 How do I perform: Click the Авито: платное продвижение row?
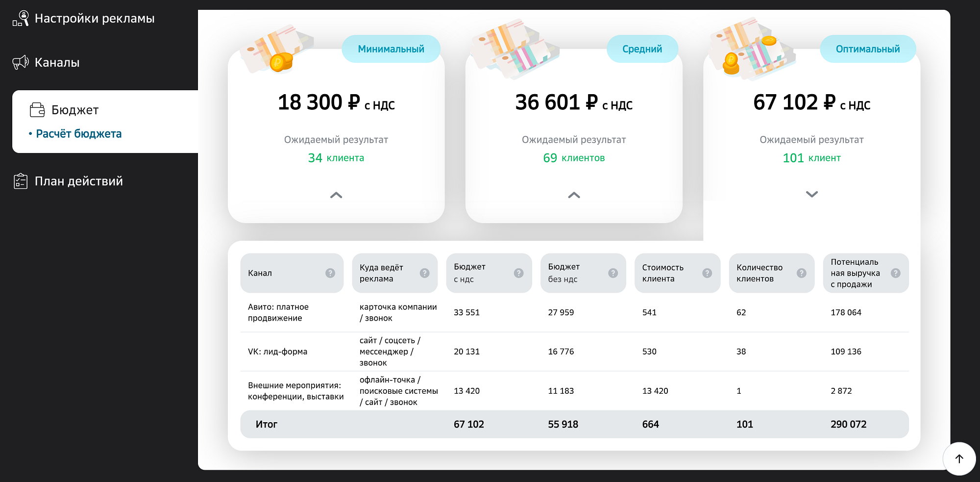click(278, 312)
